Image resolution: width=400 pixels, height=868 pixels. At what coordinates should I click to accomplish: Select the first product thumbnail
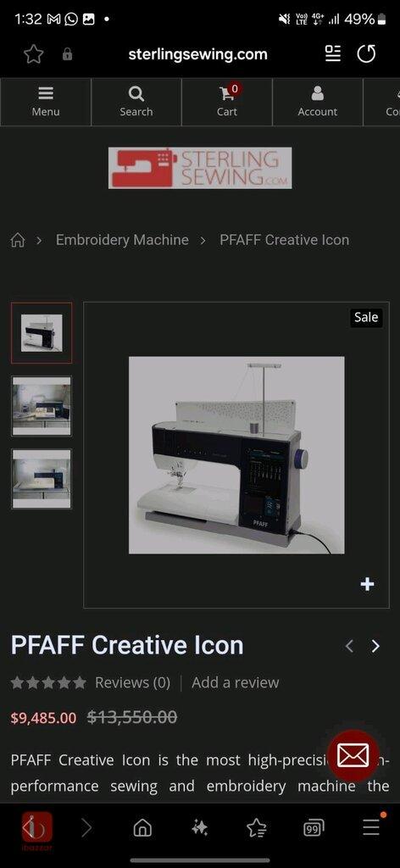42,332
